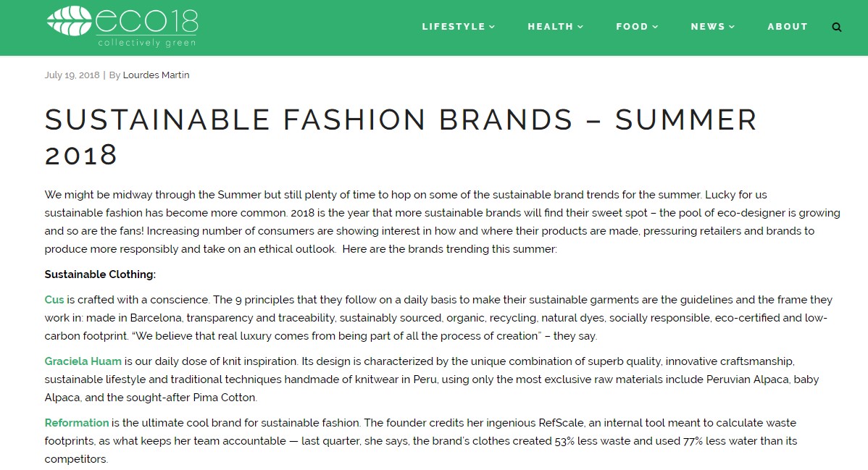Open the Lifestyle menu item
This screenshot has width=868, height=470.
coord(454,27)
